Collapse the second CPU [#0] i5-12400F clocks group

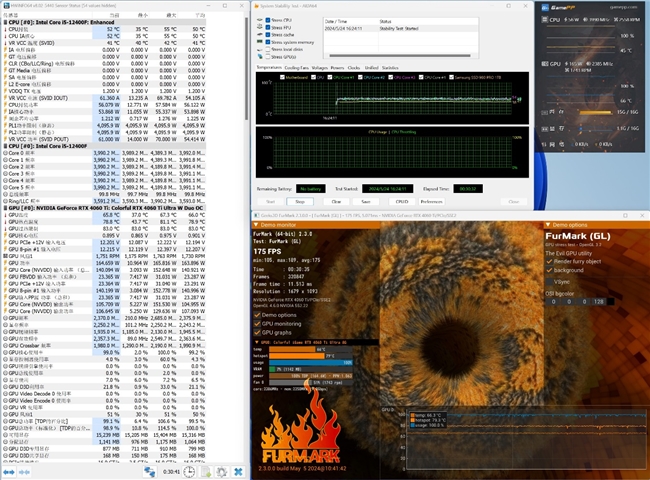(5, 146)
